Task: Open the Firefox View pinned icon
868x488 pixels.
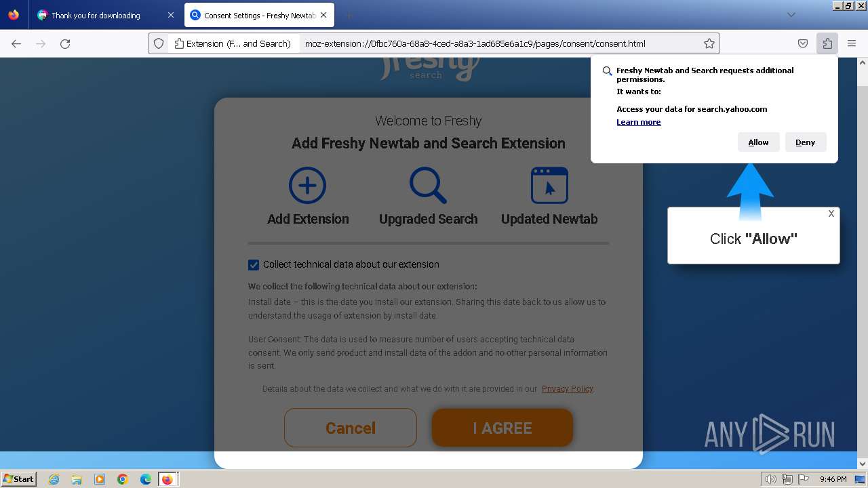Action: (14, 15)
